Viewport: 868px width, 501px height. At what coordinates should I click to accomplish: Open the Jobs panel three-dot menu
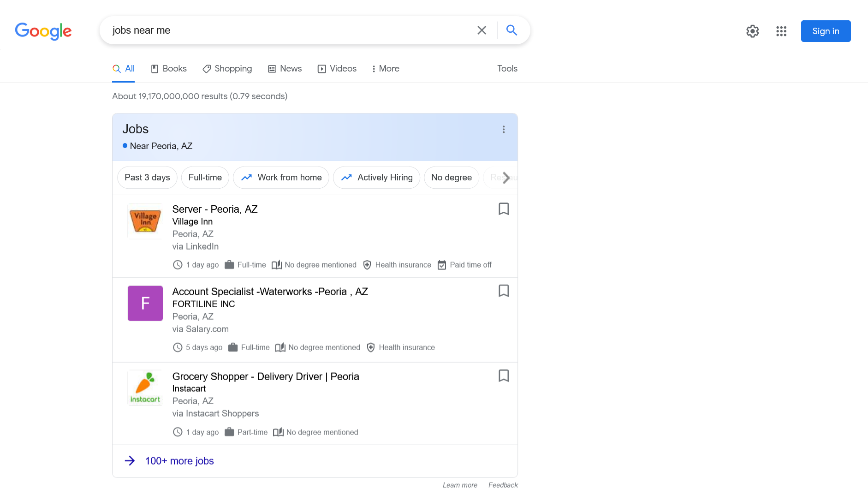(x=504, y=129)
